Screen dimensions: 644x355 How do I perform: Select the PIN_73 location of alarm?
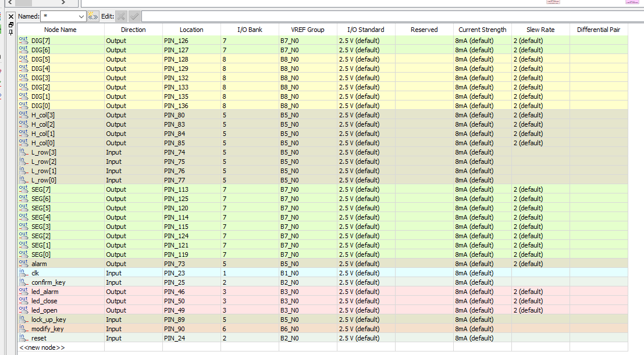coord(191,264)
